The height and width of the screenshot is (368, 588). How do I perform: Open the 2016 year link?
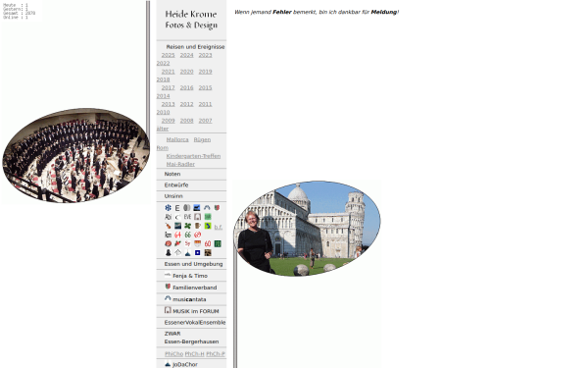187,88
